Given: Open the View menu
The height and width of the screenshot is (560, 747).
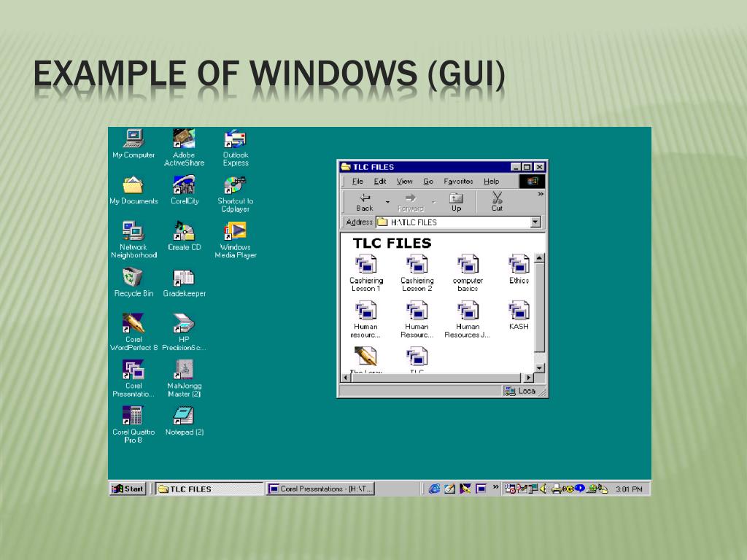Looking at the screenshot, I should pos(404,182).
